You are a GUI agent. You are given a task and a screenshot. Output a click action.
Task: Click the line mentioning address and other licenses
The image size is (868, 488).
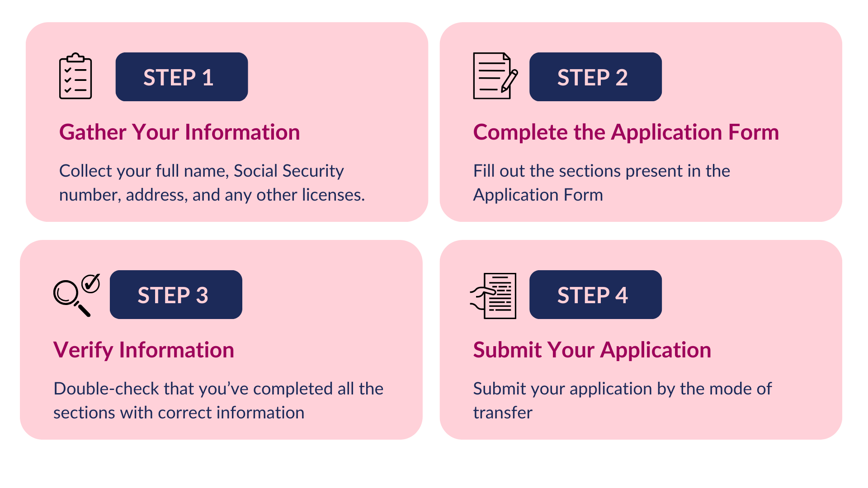pyautogui.click(x=212, y=195)
